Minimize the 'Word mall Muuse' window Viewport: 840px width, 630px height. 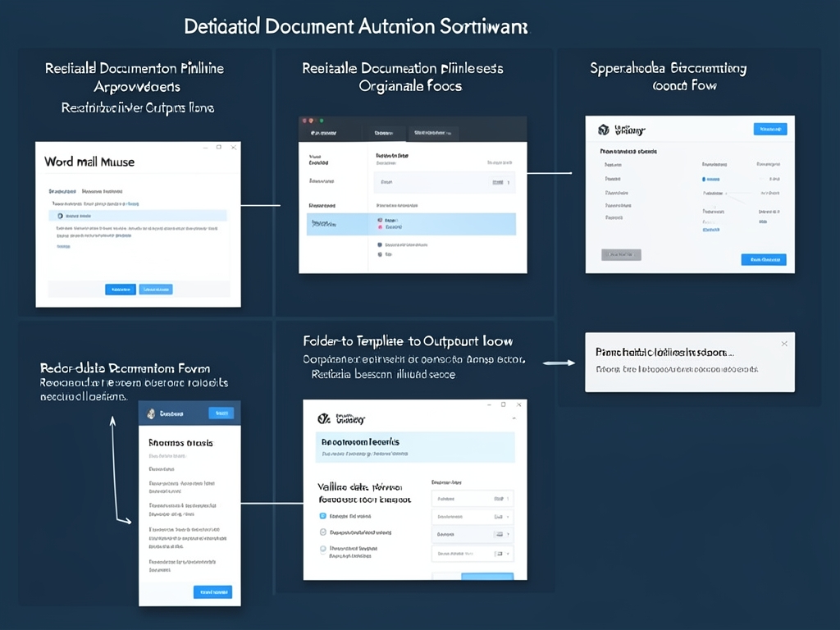[x=205, y=148]
